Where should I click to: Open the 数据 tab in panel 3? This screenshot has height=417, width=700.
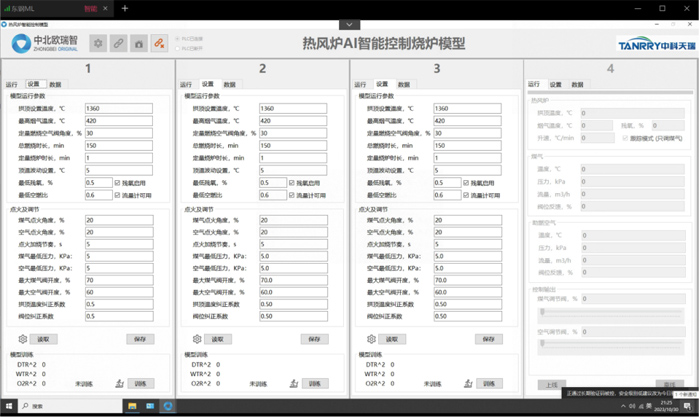(403, 85)
